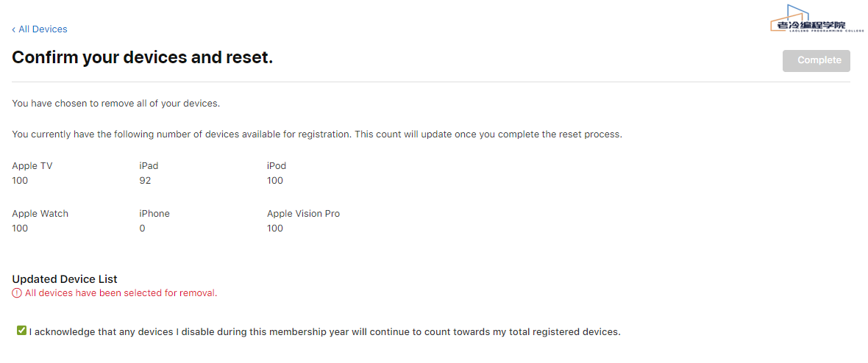The image size is (868, 363).
Task: Click the Apple TV label
Action: [x=32, y=166]
